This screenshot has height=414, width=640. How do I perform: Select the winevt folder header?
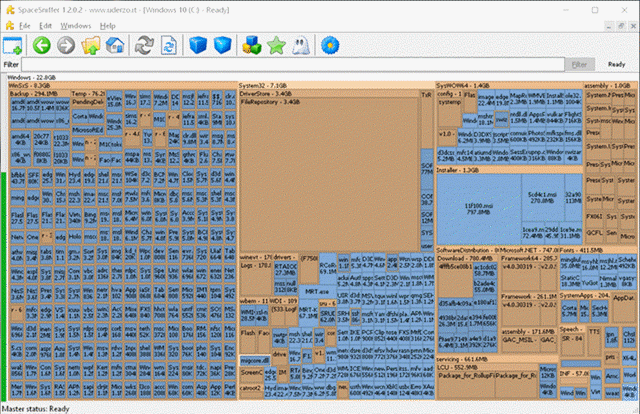[x=256, y=257]
